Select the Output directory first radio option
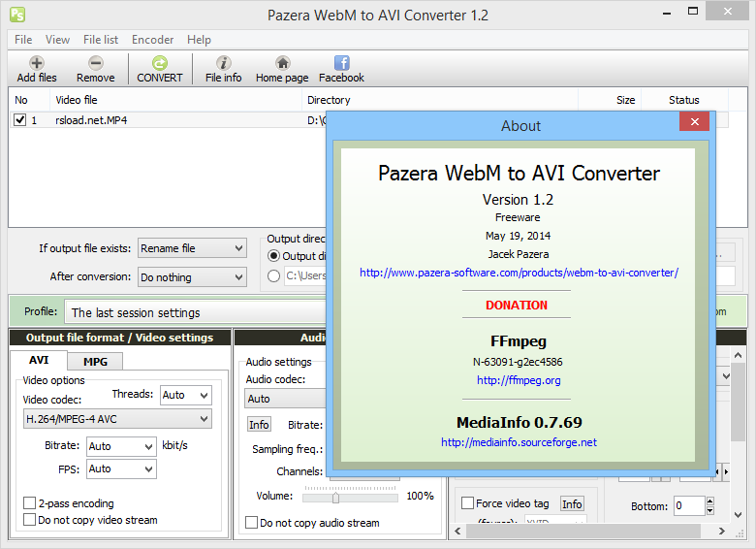756x549 pixels. (x=273, y=256)
